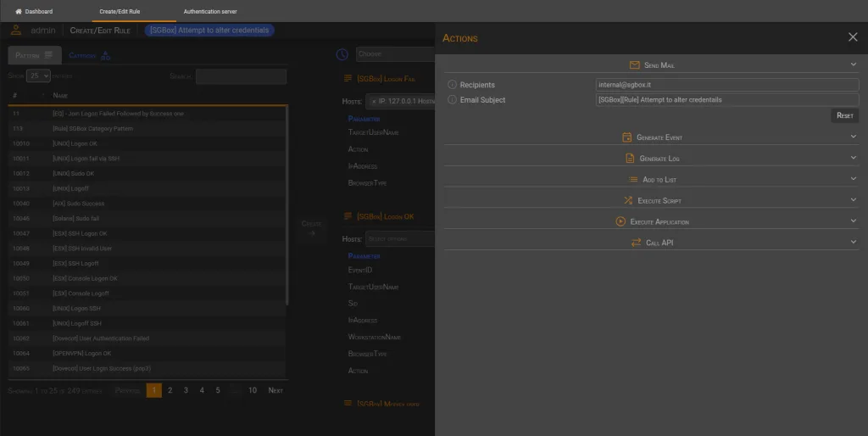Select row [Dovecot] User Authentication Failed
The width and height of the screenshot is (868, 436).
tap(147, 338)
